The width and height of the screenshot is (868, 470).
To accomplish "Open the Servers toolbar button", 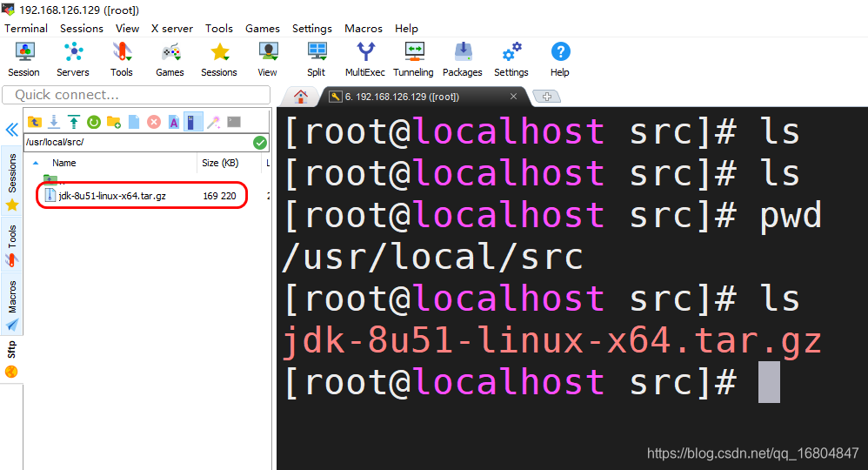I will click(x=72, y=59).
